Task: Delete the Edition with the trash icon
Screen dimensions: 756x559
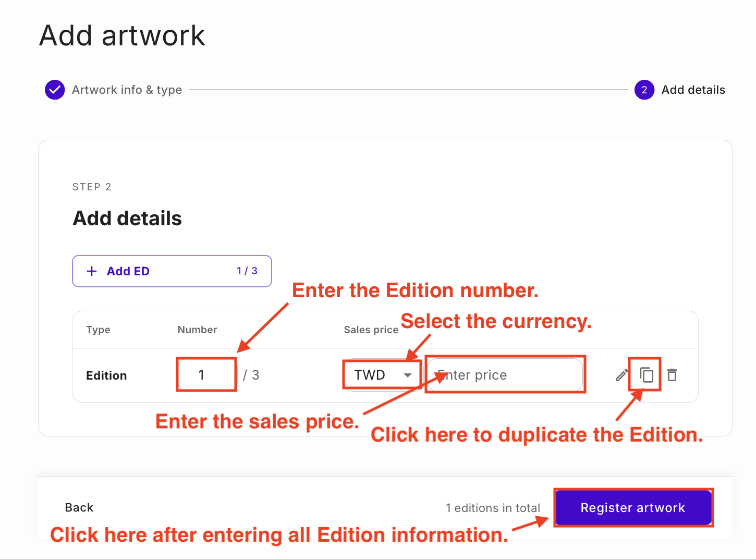Action: click(x=672, y=375)
